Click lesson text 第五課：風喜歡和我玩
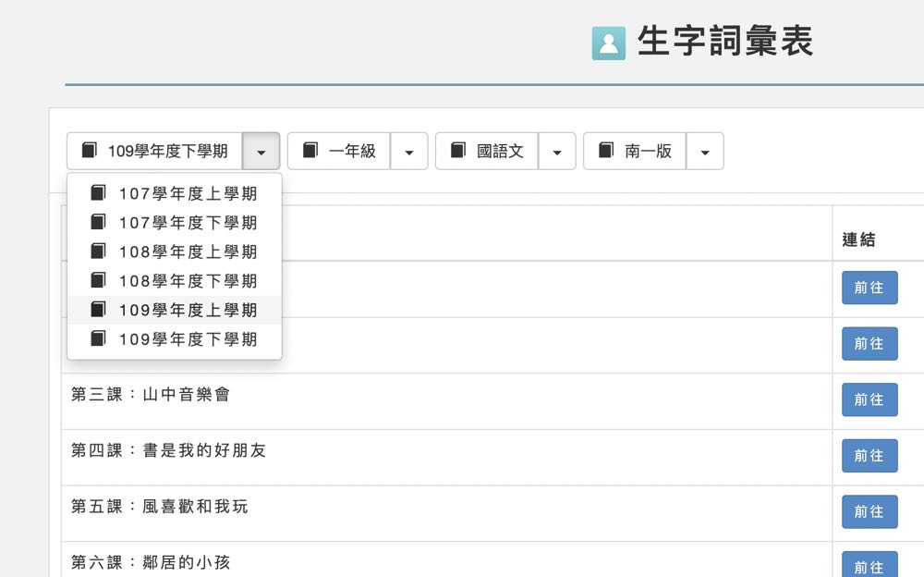The image size is (924, 577). tap(159, 506)
